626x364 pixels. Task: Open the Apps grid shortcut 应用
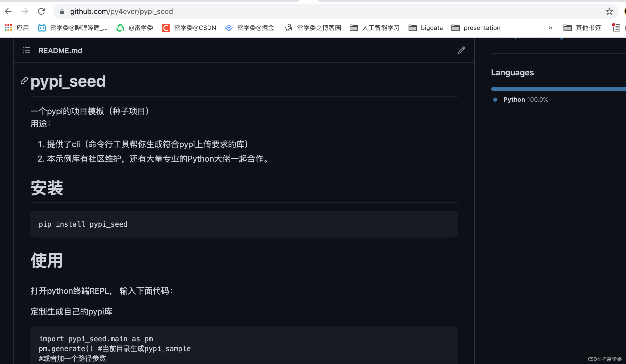click(x=17, y=28)
